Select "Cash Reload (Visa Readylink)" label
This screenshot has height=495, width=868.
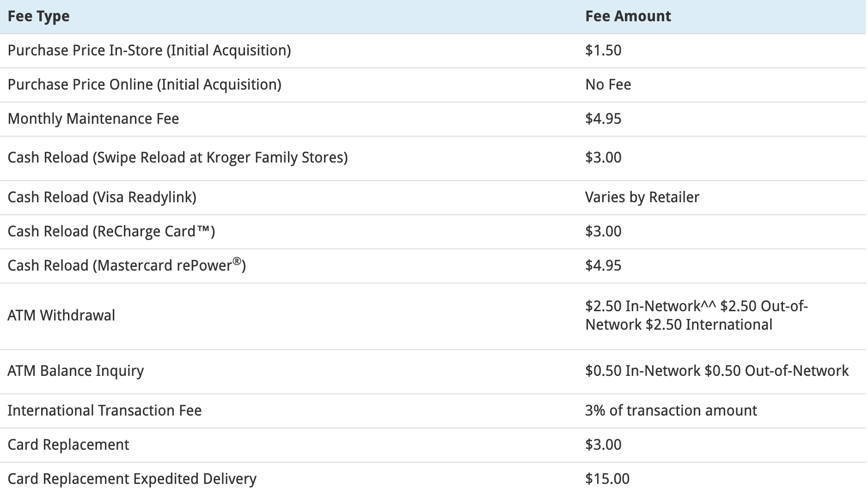pyautogui.click(x=102, y=197)
